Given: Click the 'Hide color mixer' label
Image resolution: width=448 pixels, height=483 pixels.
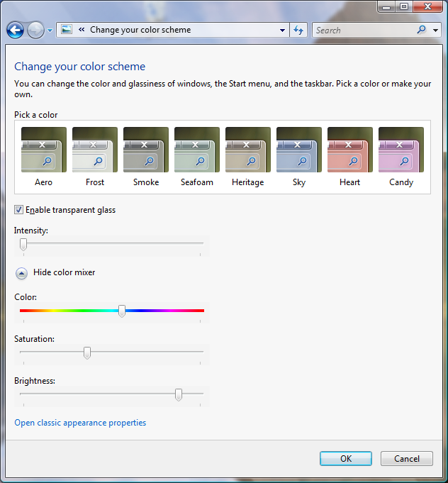Looking at the screenshot, I should tap(64, 272).
